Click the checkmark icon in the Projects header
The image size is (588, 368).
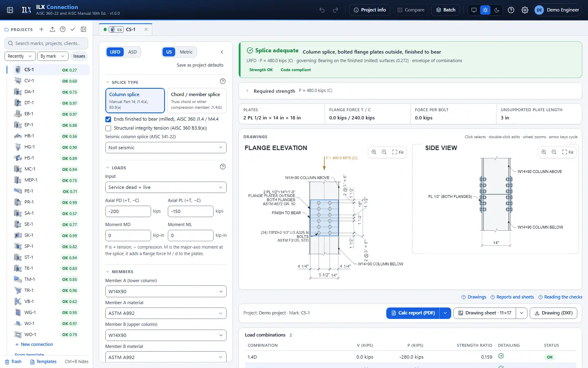click(x=73, y=29)
